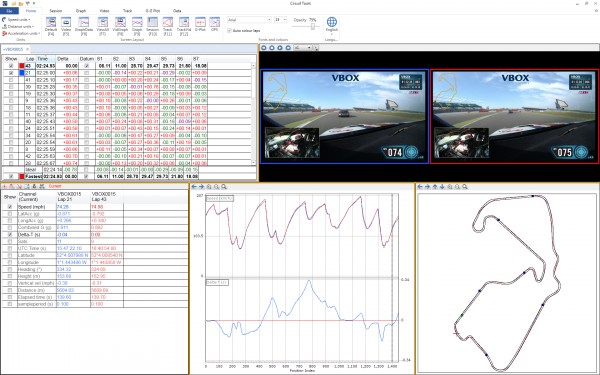Viewport: 600px width, 375px height.
Task: Expand the Acceleration units dropdown
Action: (x=21, y=33)
